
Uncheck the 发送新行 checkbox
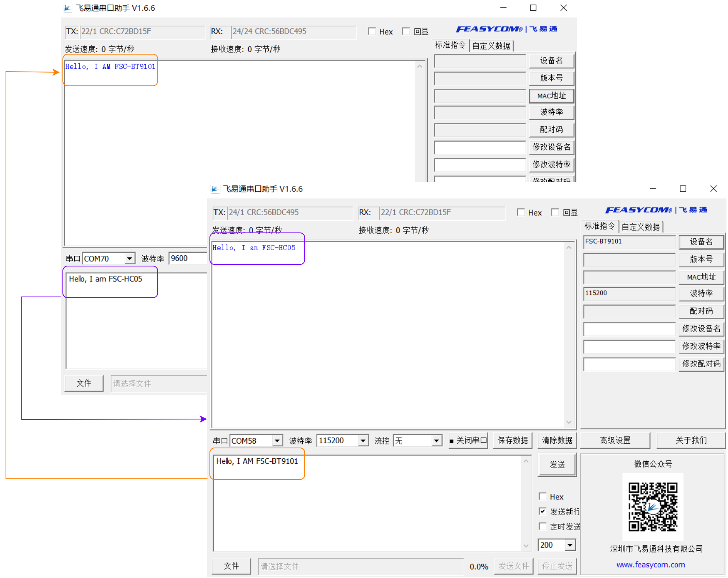pos(543,511)
